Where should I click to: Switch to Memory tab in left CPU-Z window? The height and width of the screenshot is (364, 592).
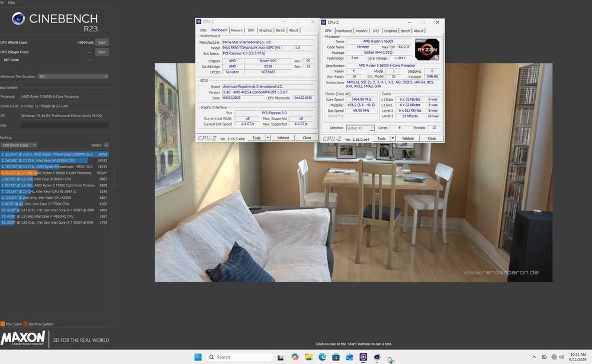[237, 30]
